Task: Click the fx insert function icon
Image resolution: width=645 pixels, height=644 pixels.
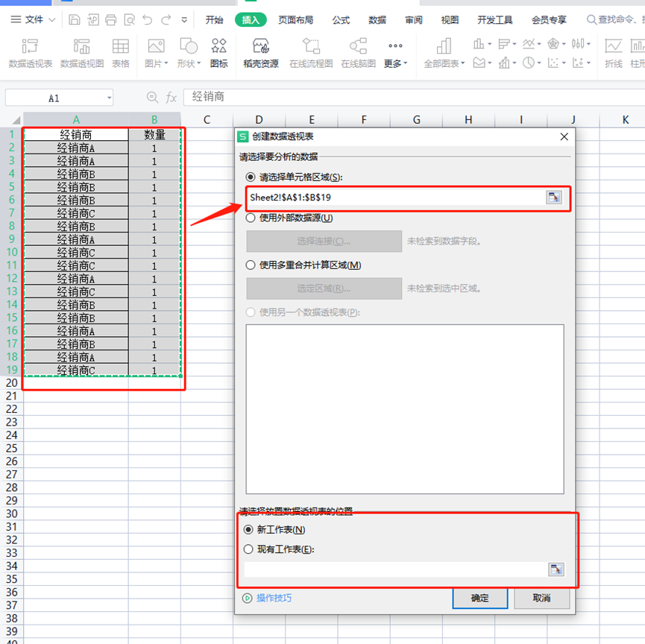Action: [x=171, y=98]
